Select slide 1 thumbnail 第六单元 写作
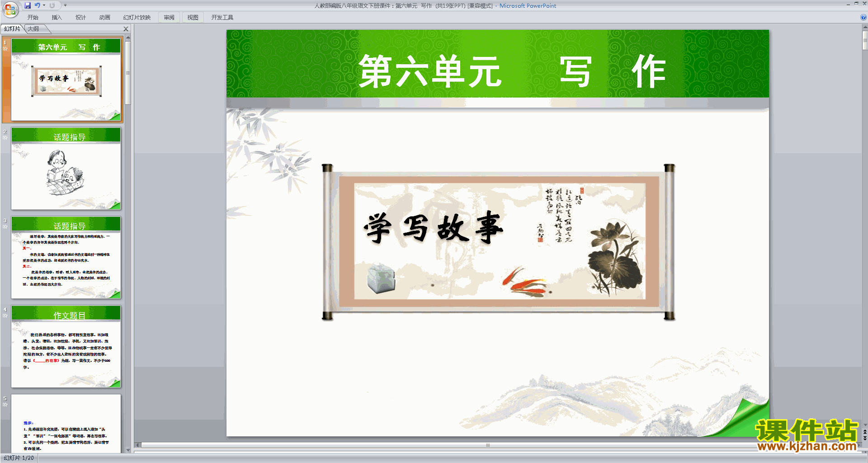Viewport: 868px width, 463px height. [66, 80]
